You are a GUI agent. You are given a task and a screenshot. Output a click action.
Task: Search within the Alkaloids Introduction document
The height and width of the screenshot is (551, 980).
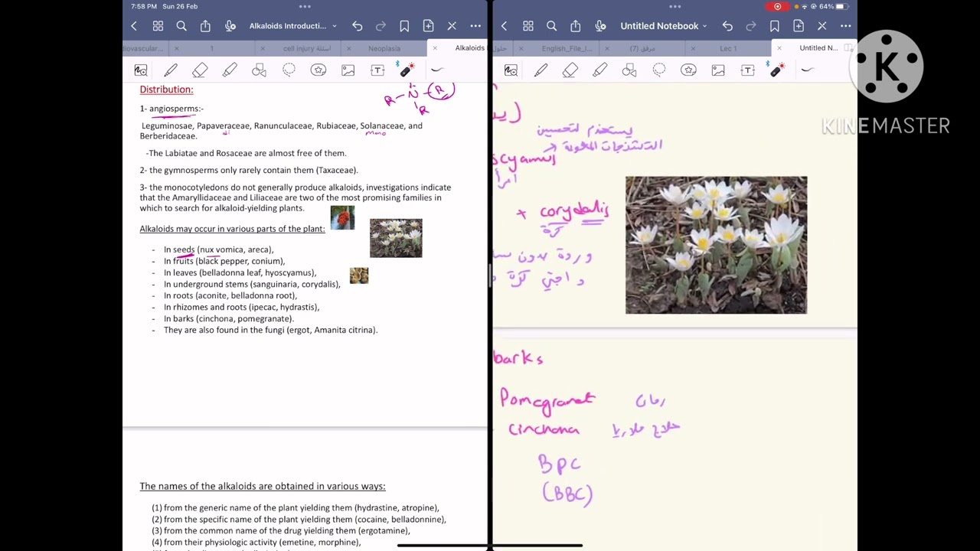pyautogui.click(x=181, y=26)
